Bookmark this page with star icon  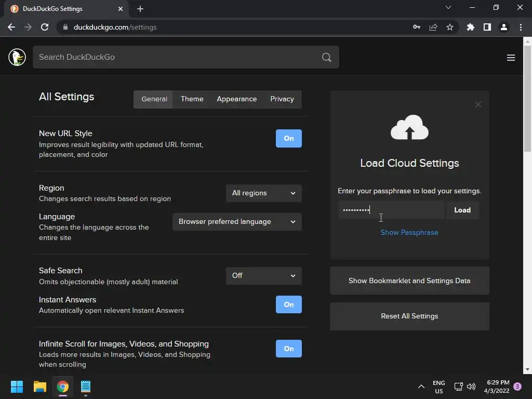pos(449,27)
